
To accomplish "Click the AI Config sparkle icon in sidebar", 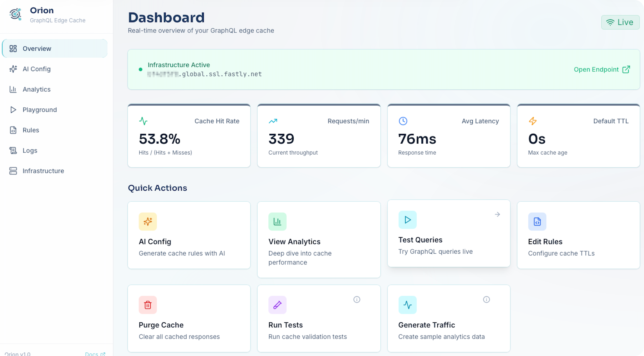I will (13, 69).
